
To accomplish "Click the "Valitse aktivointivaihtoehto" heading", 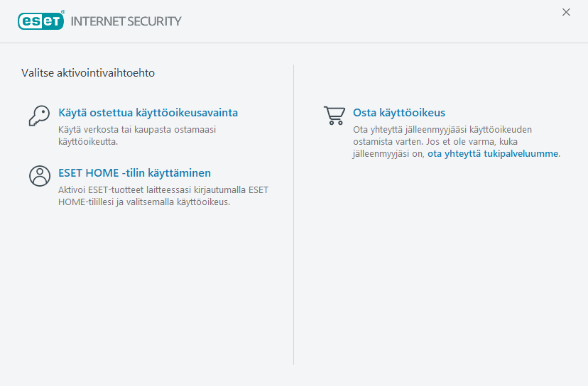I will click(x=88, y=72).
